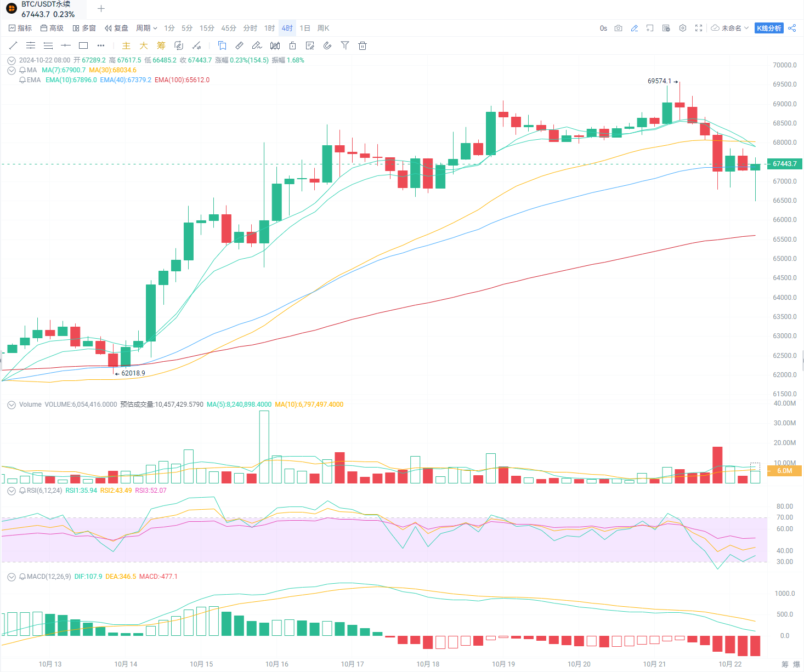The image size is (804, 672).
Task: Select the freehand pen brush tool
Action: tap(257, 45)
